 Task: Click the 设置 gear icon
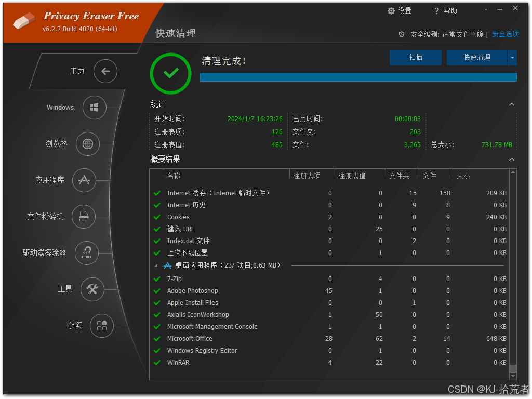[391, 11]
